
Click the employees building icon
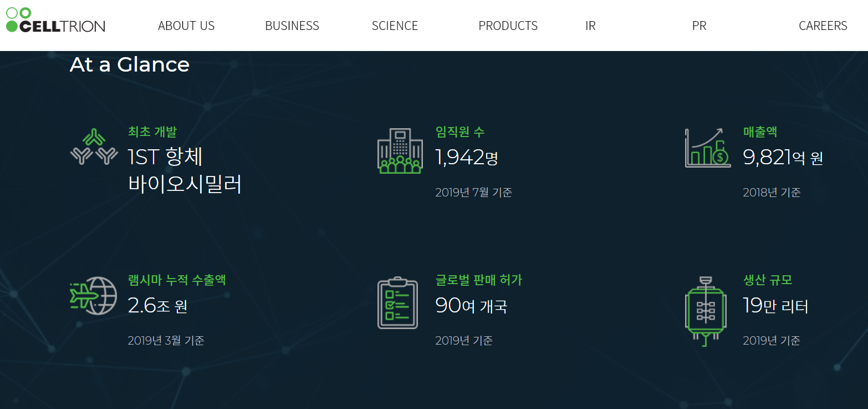tap(400, 151)
